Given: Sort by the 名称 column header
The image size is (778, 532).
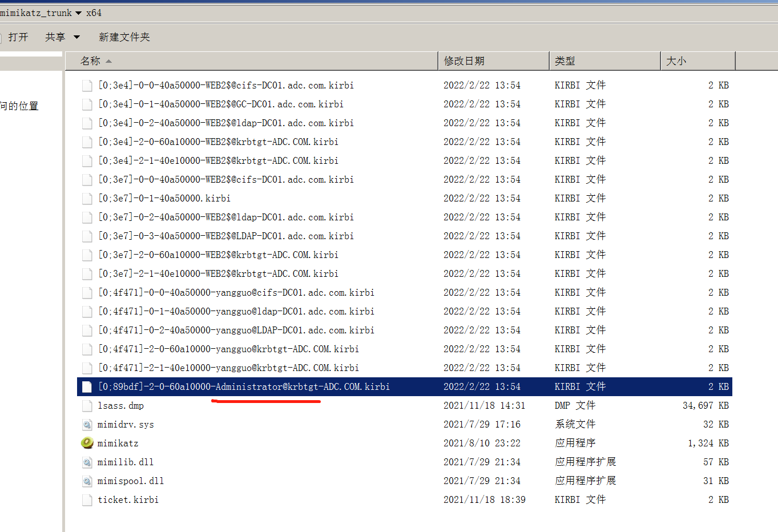Looking at the screenshot, I should (x=252, y=61).
